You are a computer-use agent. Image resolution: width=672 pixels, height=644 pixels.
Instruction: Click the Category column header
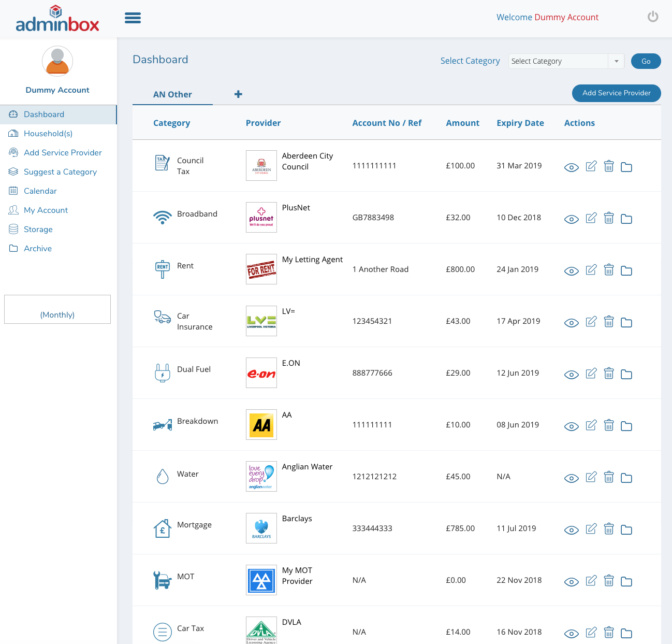click(171, 123)
